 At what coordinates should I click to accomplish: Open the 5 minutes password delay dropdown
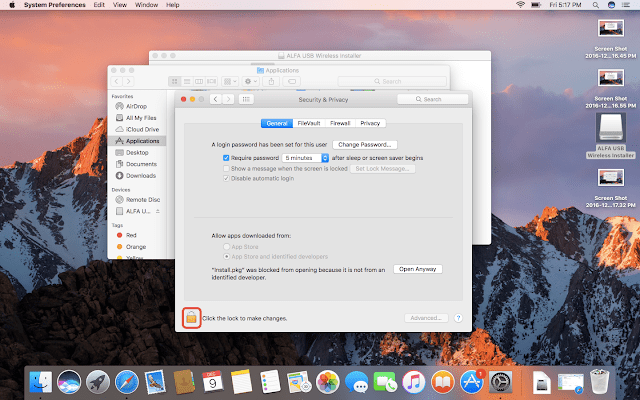[305, 158]
